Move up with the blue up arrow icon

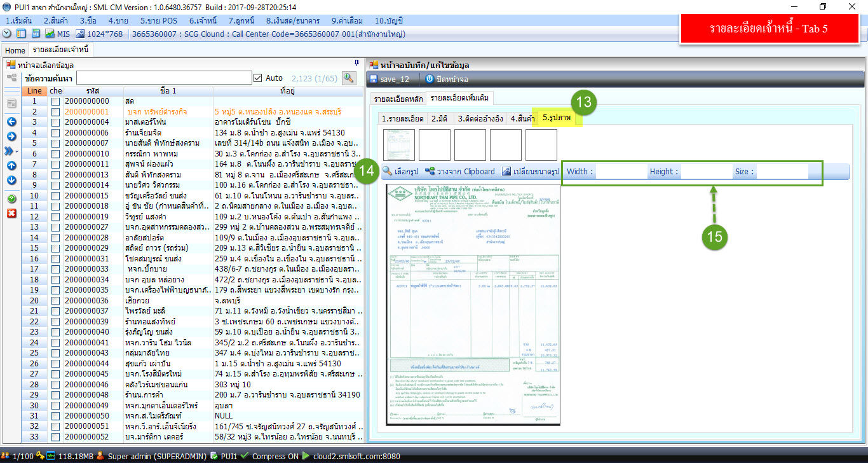(x=11, y=165)
